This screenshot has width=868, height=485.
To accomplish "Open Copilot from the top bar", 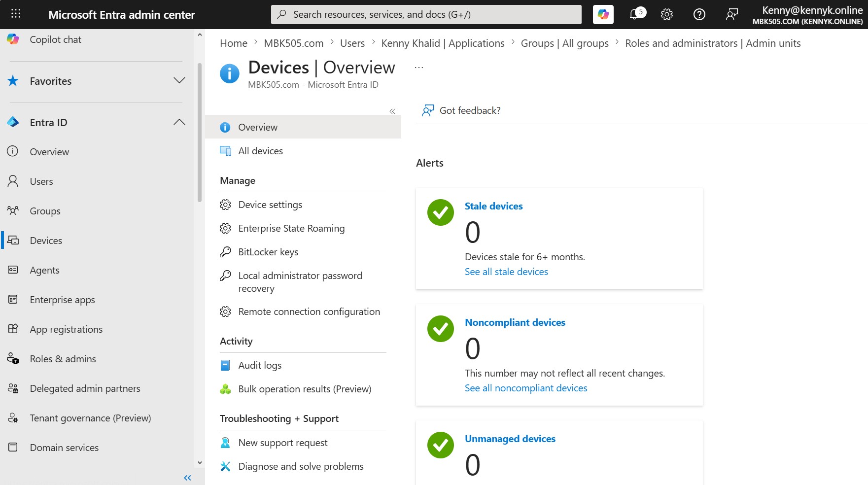I will tap(603, 14).
